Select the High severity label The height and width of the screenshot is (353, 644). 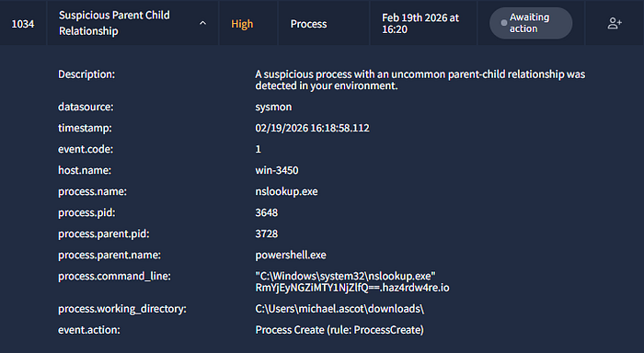242,24
